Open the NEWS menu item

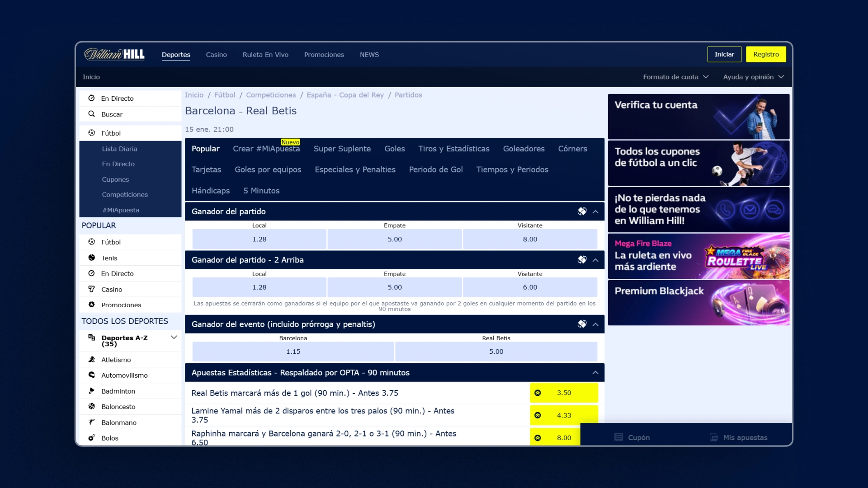tap(369, 55)
